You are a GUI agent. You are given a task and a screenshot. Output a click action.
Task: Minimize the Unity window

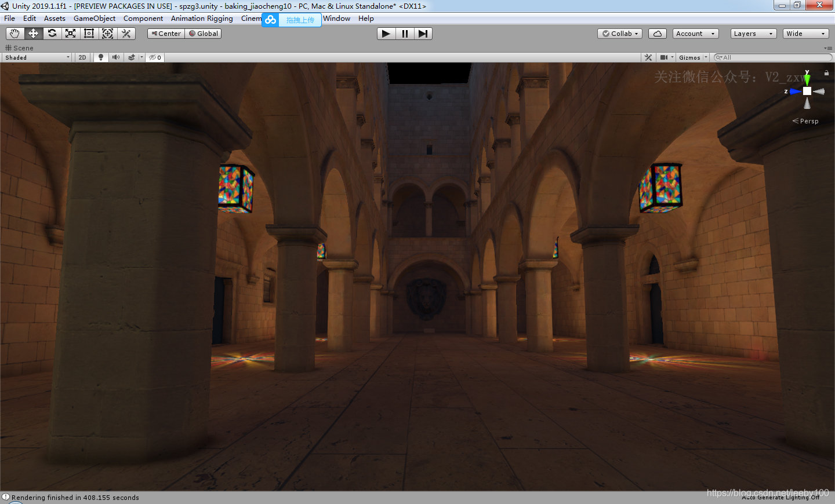tap(782, 5)
